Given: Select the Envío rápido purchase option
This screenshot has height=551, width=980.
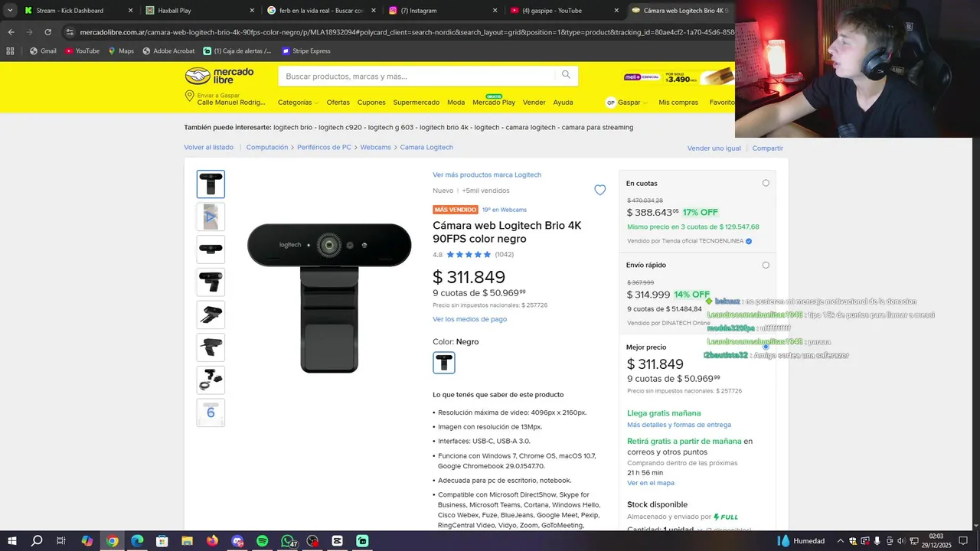Looking at the screenshot, I should (x=766, y=265).
